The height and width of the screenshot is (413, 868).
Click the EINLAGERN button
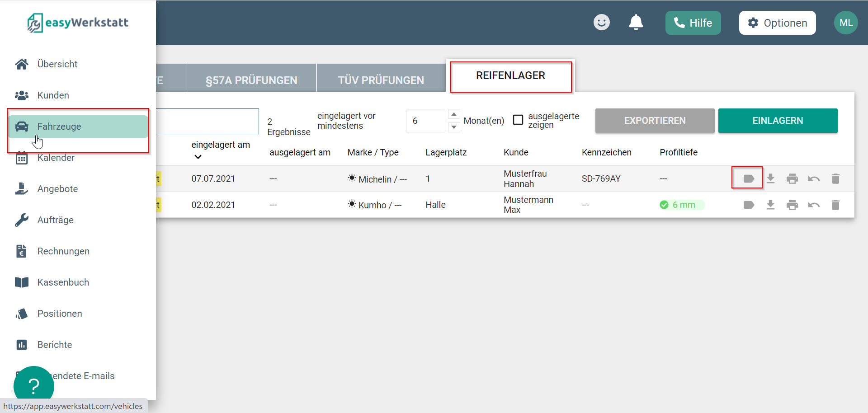(x=778, y=121)
